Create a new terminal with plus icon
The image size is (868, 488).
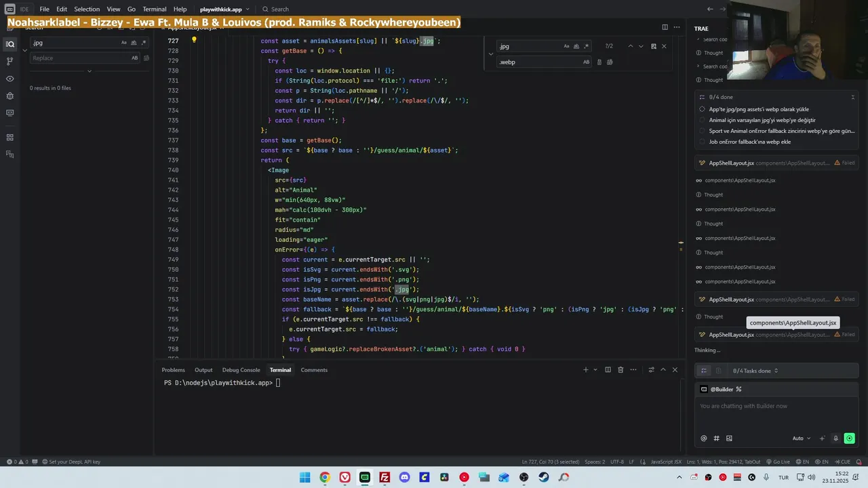[586, 369]
